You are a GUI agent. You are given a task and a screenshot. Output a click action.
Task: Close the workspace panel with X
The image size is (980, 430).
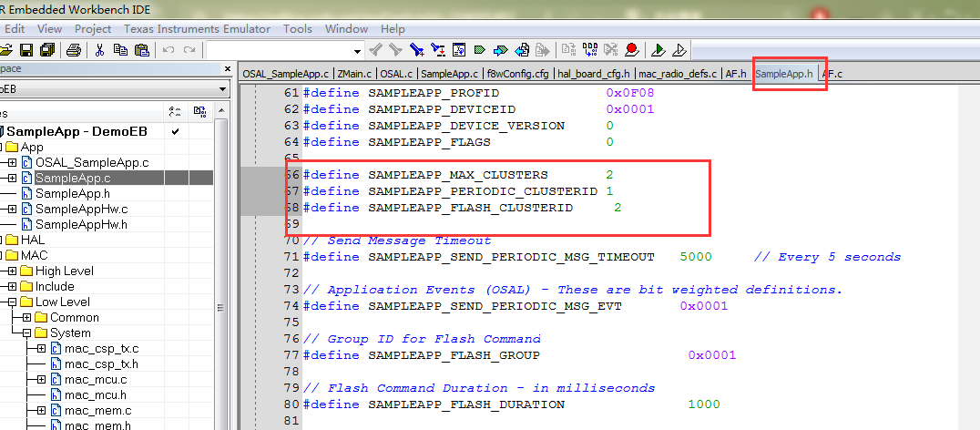coord(227,69)
